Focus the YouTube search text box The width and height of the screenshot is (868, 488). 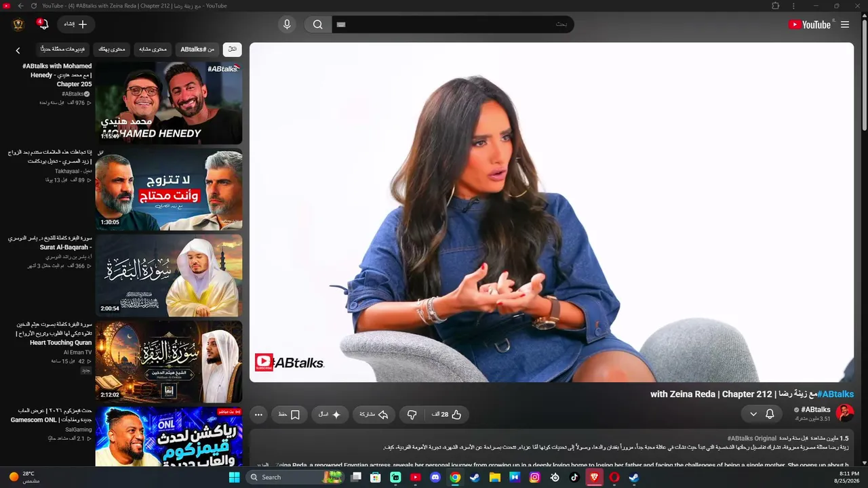pyautogui.click(x=452, y=24)
